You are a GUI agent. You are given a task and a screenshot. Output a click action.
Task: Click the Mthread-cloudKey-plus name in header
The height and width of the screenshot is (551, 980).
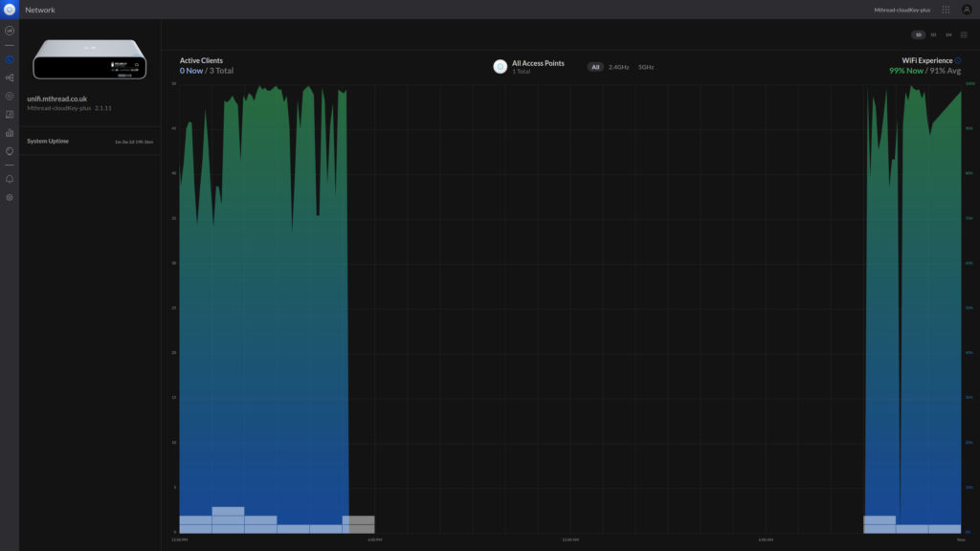point(901,10)
